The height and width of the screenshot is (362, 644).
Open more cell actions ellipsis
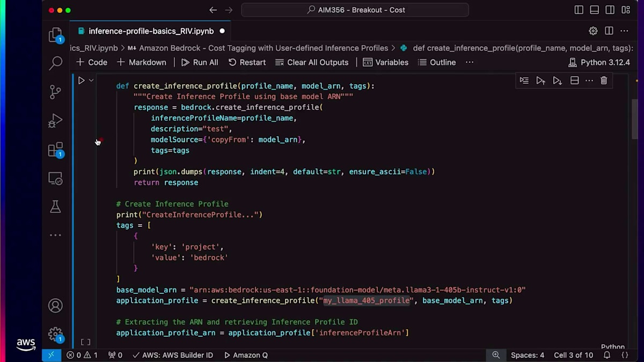tap(589, 80)
